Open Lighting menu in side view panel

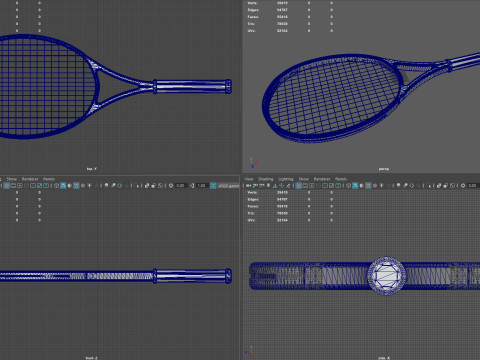(286, 179)
